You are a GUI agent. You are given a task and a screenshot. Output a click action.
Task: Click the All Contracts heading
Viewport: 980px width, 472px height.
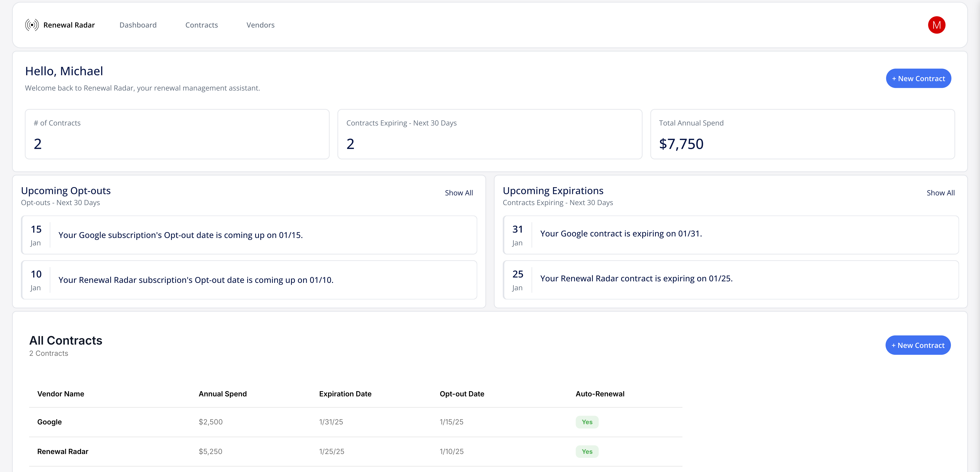tap(66, 340)
